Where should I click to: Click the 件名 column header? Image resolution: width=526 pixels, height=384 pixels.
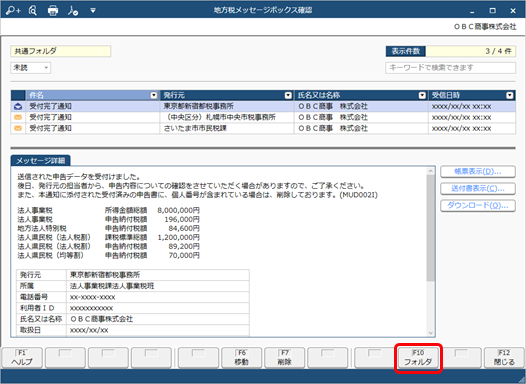(x=93, y=96)
